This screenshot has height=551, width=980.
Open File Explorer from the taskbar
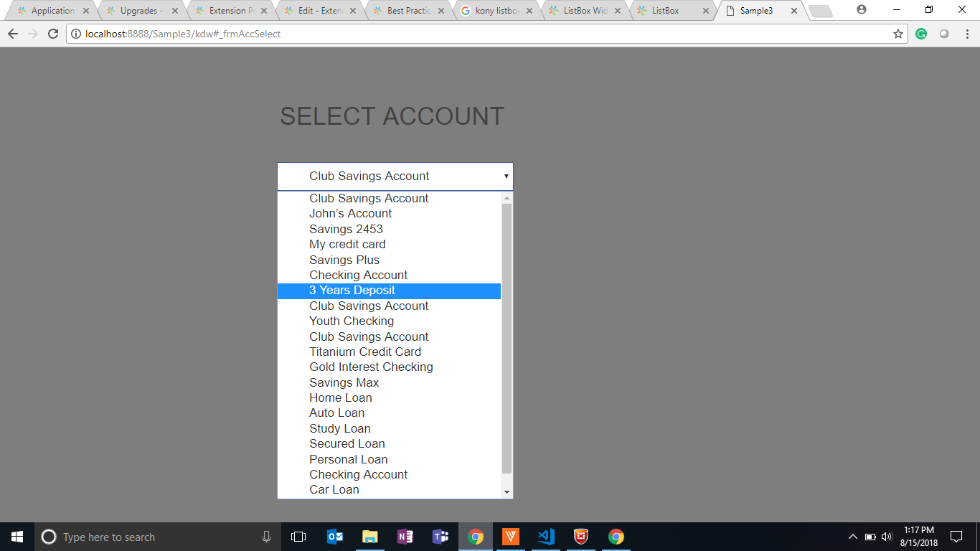tap(369, 537)
